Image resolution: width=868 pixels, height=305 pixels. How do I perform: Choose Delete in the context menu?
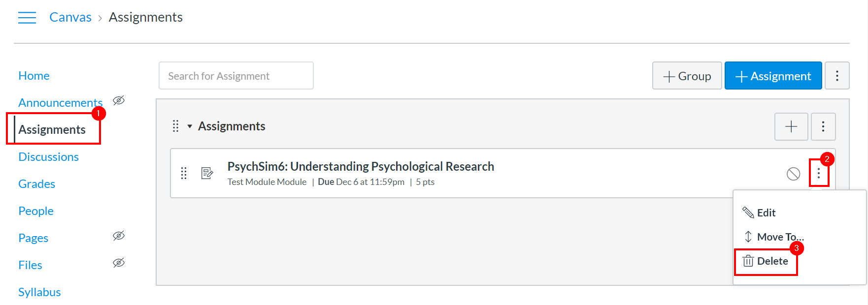(x=772, y=261)
